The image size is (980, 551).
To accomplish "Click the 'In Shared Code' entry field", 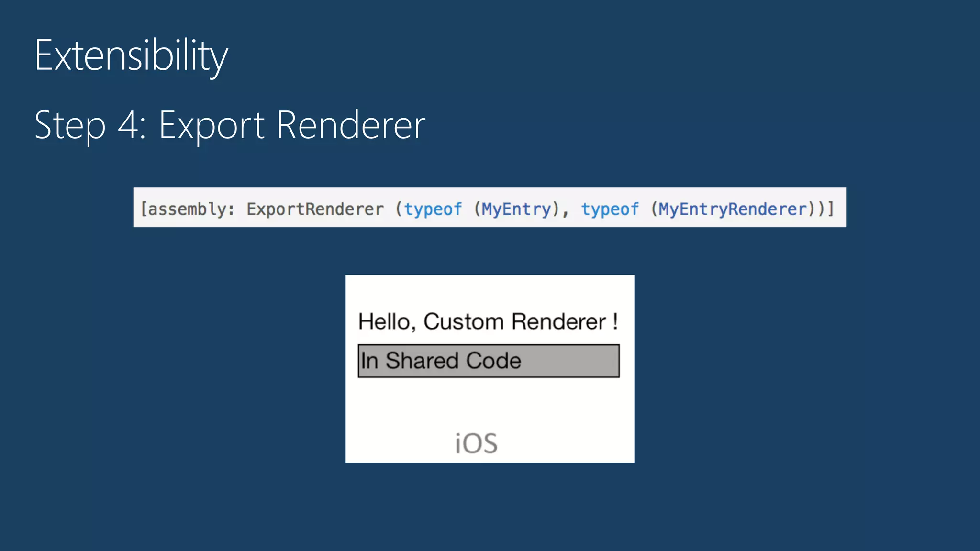I will tap(489, 361).
